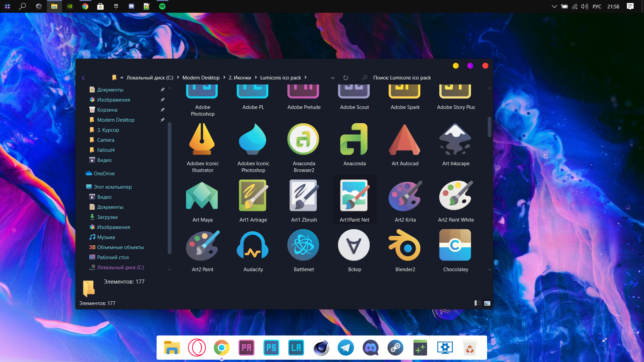Image resolution: width=644 pixels, height=362 pixels.
Task: Unpin Документы from quick access
Action: 162,90
